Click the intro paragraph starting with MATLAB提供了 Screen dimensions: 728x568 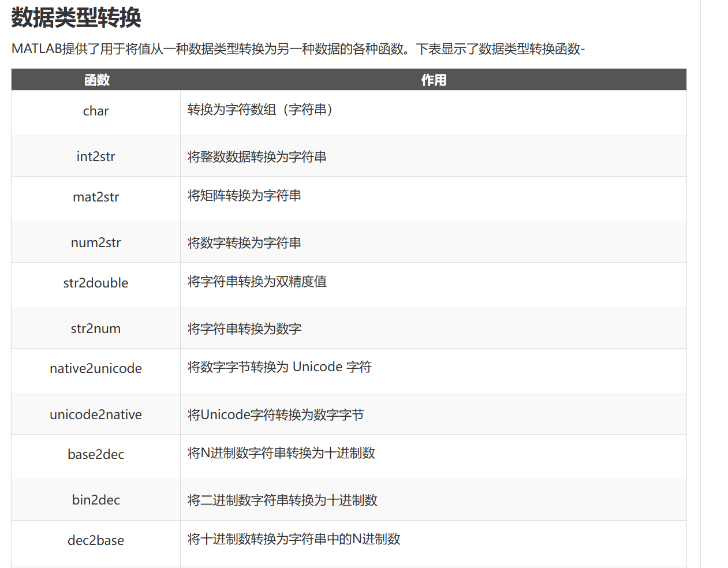(298, 49)
